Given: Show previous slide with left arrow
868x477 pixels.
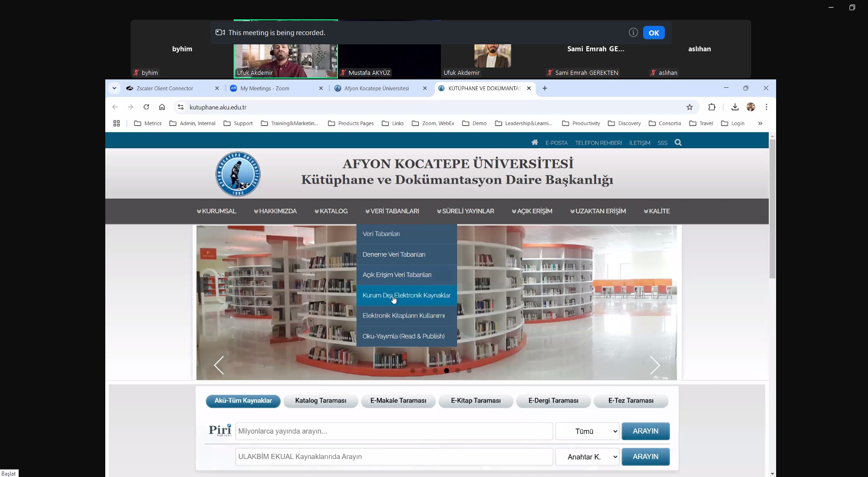Looking at the screenshot, I should pyautogui.click(x=219, y=365).
